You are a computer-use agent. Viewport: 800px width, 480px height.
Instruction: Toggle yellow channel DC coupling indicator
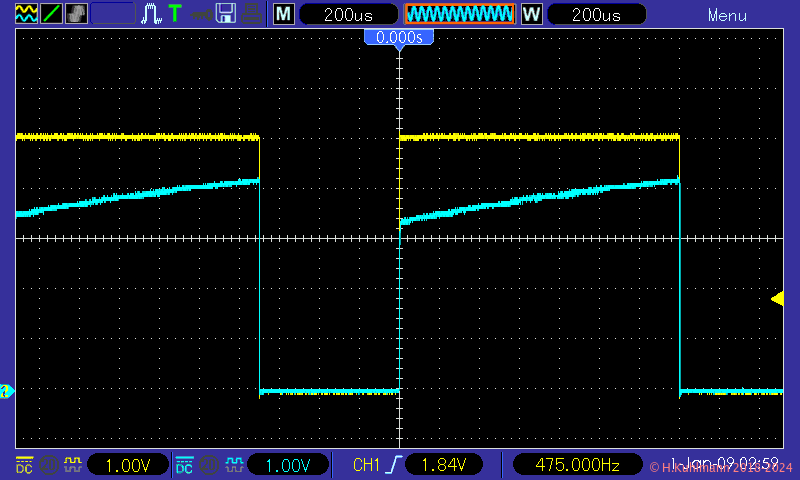click(24, 465)
